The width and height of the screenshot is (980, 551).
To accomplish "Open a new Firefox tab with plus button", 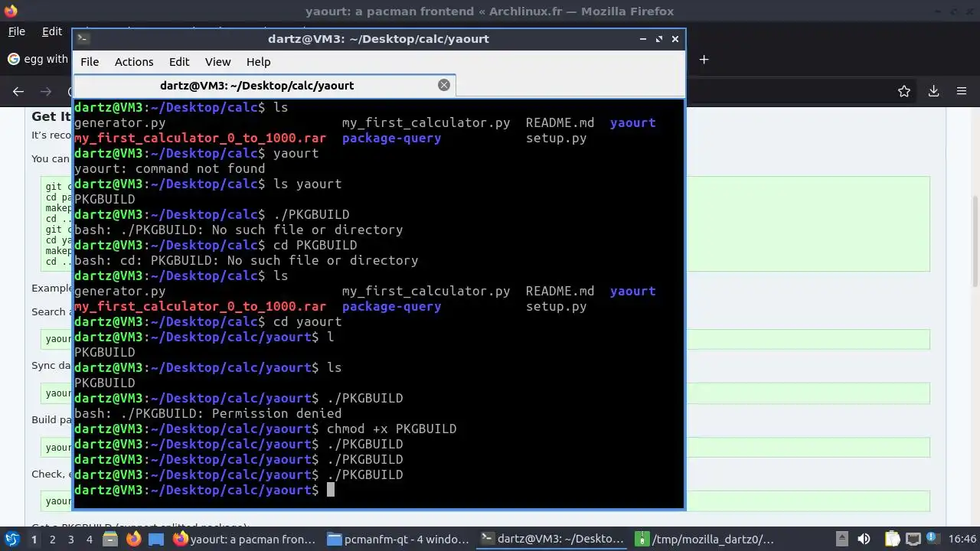I will click(x=704, y=60).
